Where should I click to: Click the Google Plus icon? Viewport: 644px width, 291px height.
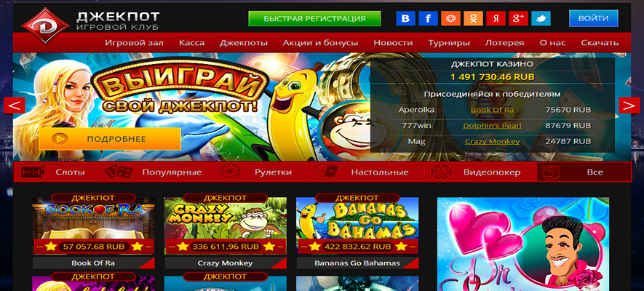click(518, 18)
